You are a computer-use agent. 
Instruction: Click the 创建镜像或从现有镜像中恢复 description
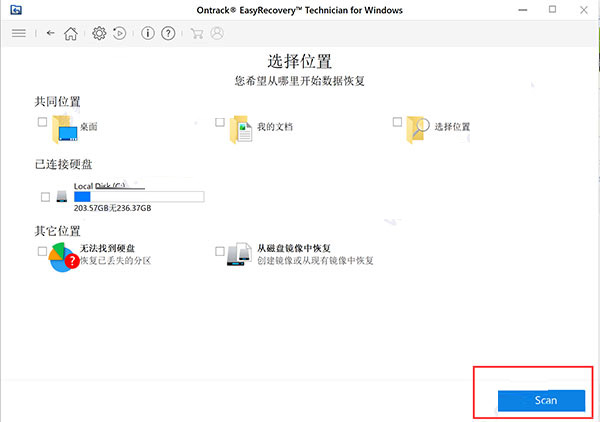coord(315,261)
